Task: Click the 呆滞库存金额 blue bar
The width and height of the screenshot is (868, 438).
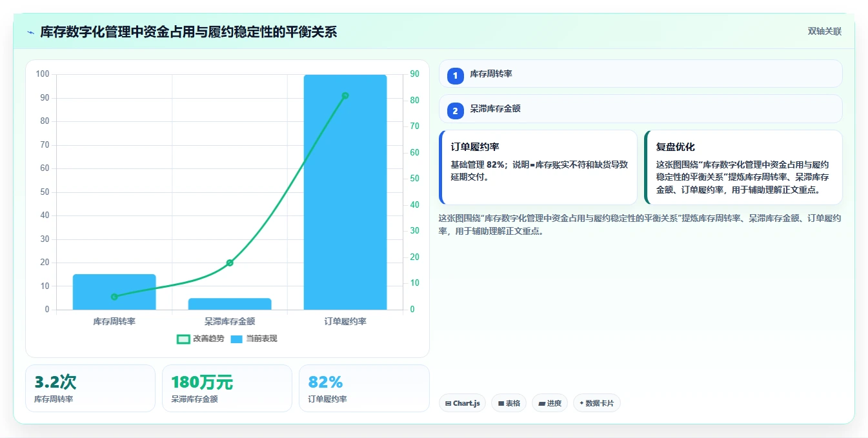Action: point(230,304)
